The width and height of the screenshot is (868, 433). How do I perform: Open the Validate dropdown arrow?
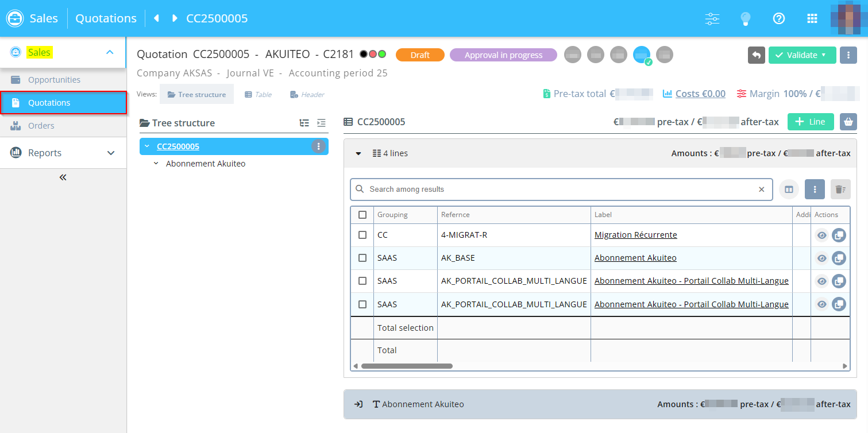coord(824,55)
